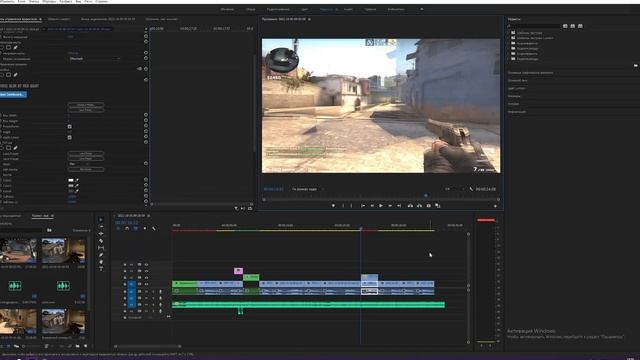Open the workspace overflow chevron menu
The image size is (640, 360).
(422, 9)
